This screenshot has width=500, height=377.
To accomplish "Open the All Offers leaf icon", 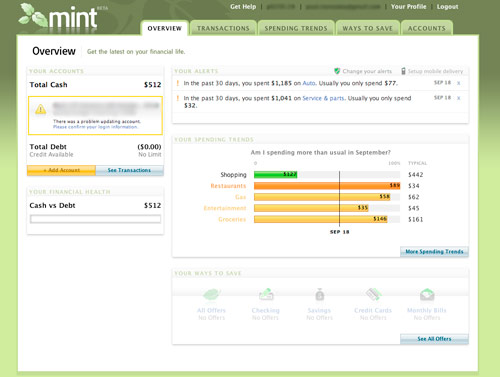I will point(211,294).
